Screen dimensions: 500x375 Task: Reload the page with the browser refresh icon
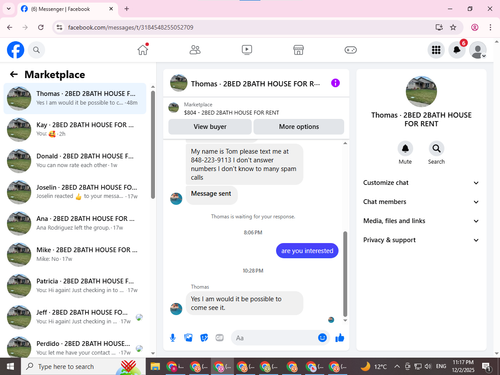(41, 27)
